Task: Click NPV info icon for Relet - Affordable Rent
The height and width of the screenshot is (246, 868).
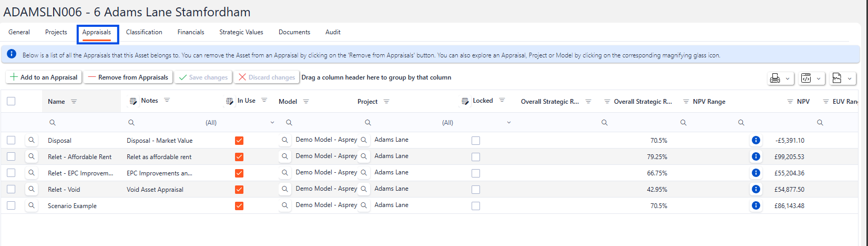Action: click(755, 156)
